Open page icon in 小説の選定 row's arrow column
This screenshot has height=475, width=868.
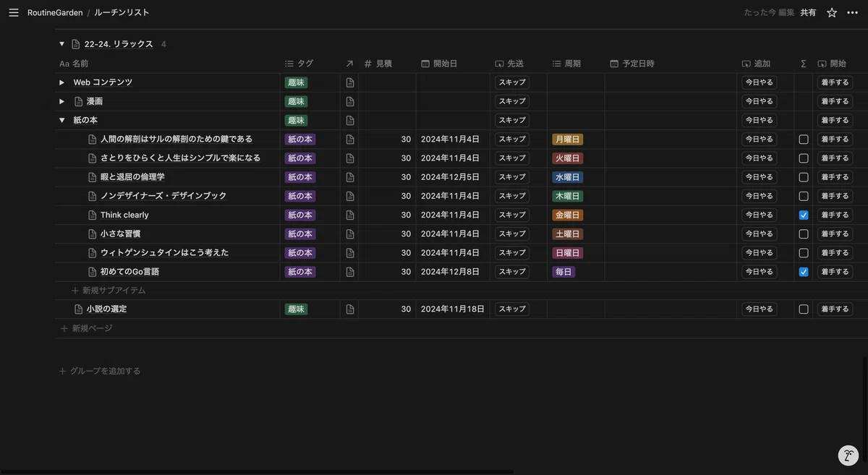[x=350, y=309]
